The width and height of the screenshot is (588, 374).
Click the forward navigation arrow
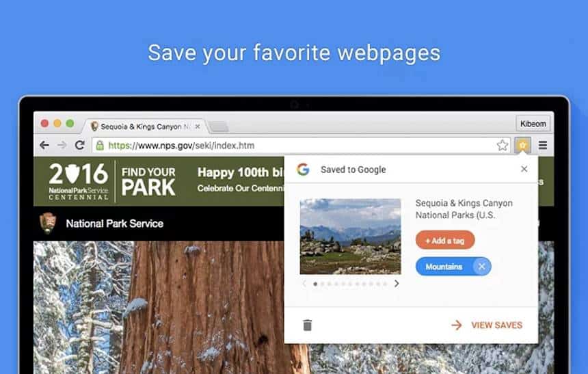coord(62,145)
